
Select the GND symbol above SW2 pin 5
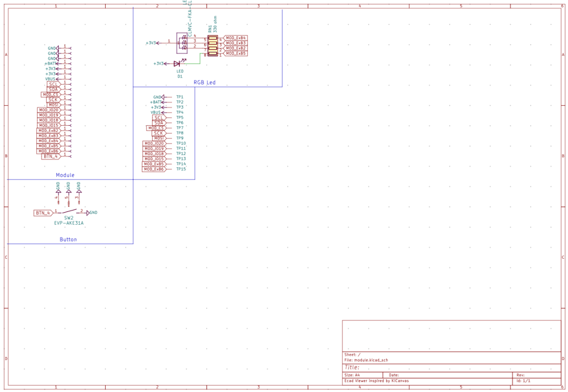point(68,187)
